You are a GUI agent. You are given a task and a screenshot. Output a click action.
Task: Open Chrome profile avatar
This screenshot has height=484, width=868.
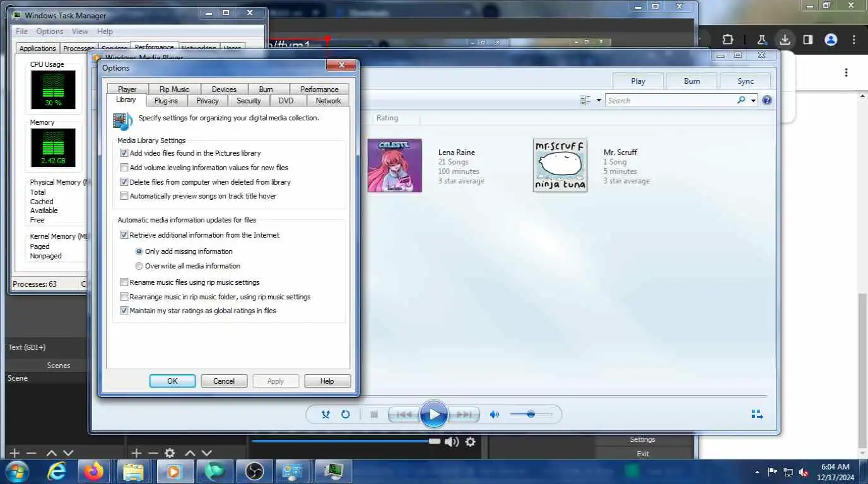tap(831, 40)
